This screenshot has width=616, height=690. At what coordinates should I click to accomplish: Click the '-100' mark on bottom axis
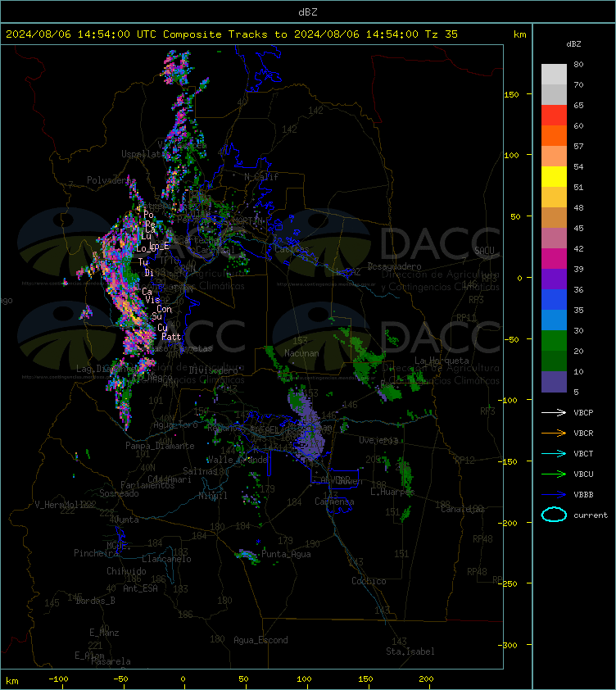pyautogui.click(x=58, y=679)
